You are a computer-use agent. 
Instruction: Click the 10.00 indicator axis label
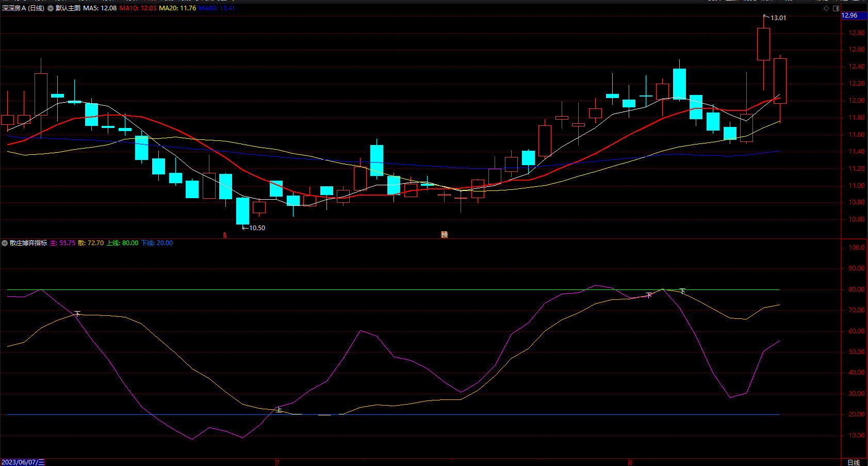coord(857,436)
